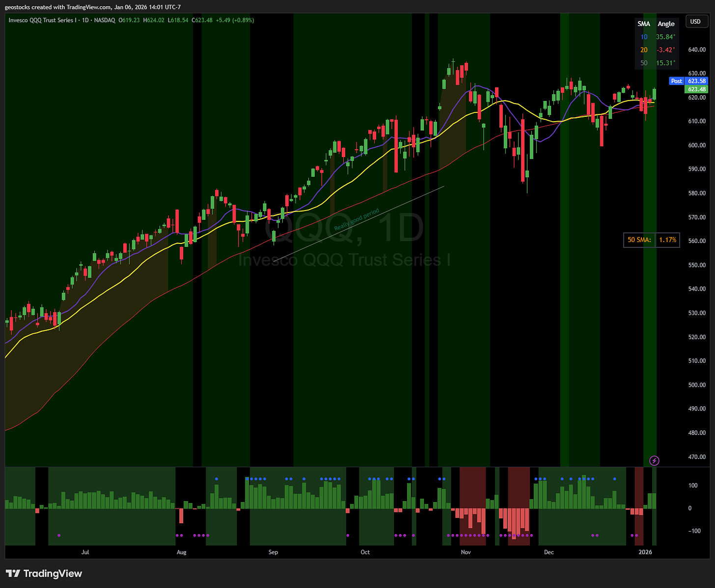This screenshot has width=715, height=588.
Task: Click the 580.00 price axis label
Action: [x=697, y=193]
